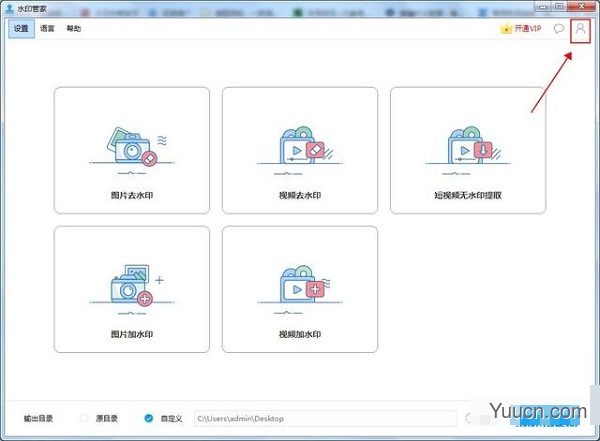Click the output path input field
Viewport: 600px width, 441px height.
click(x=326, y=419)
